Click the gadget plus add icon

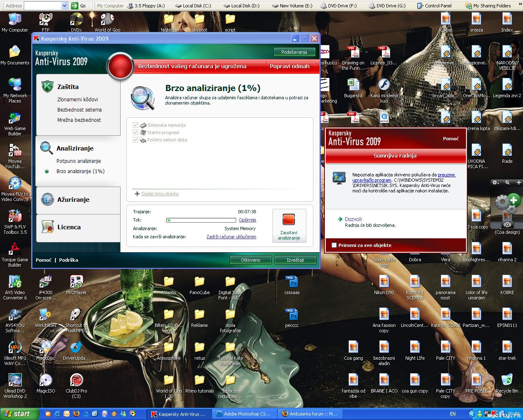point(519,183)
